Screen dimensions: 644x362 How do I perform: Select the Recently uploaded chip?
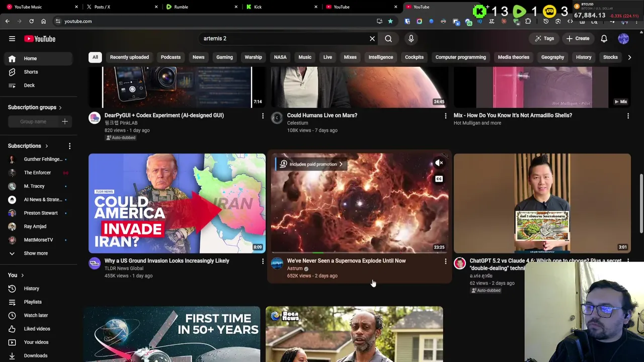pyautogui.click(x=129, y=57)
